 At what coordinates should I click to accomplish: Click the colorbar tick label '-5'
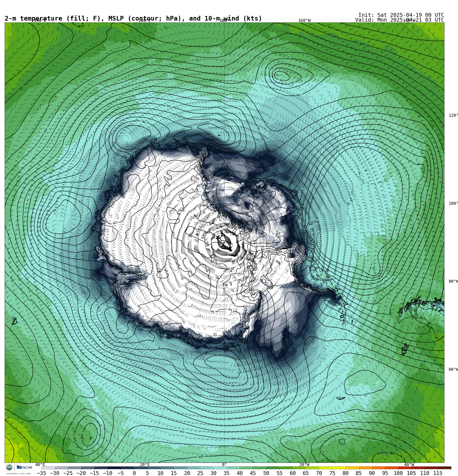click(x=121, y=473)
